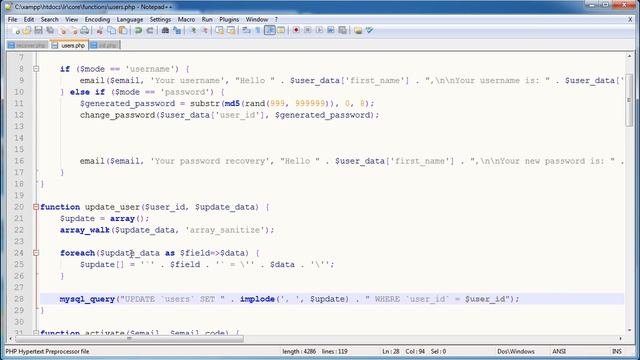Click the horizontal scrollbar thumb
The height and width of the screenshot is (360, 640).
129,339
